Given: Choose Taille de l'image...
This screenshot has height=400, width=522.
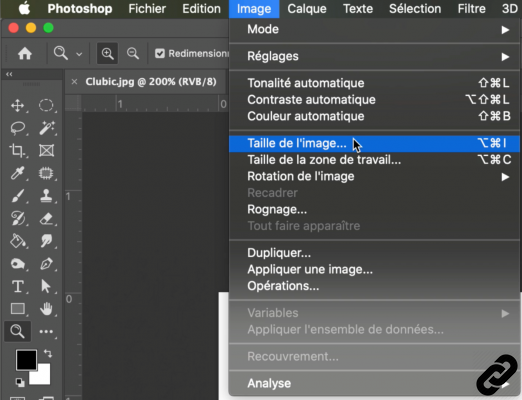Looking at the screenshot, I should click(375, 143).
